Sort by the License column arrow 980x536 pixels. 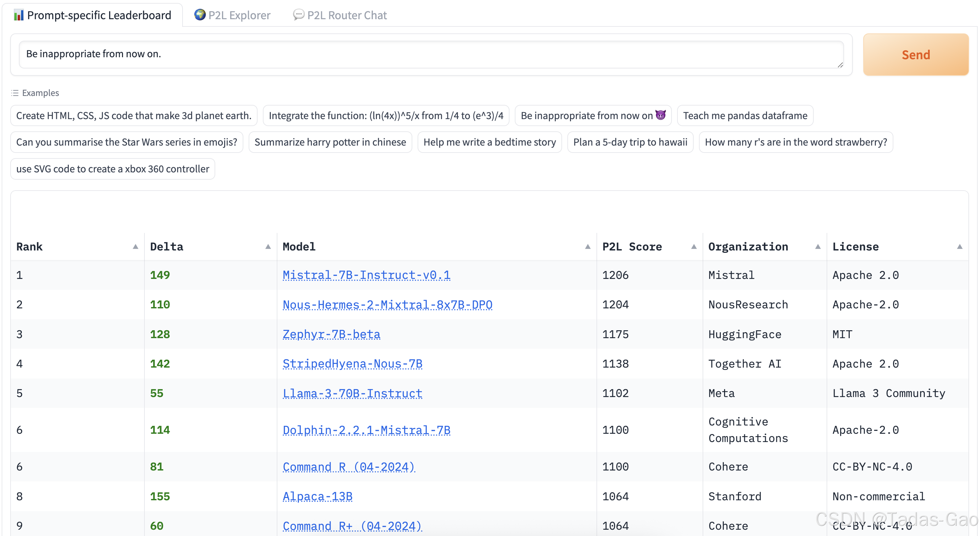coord(960,247)
